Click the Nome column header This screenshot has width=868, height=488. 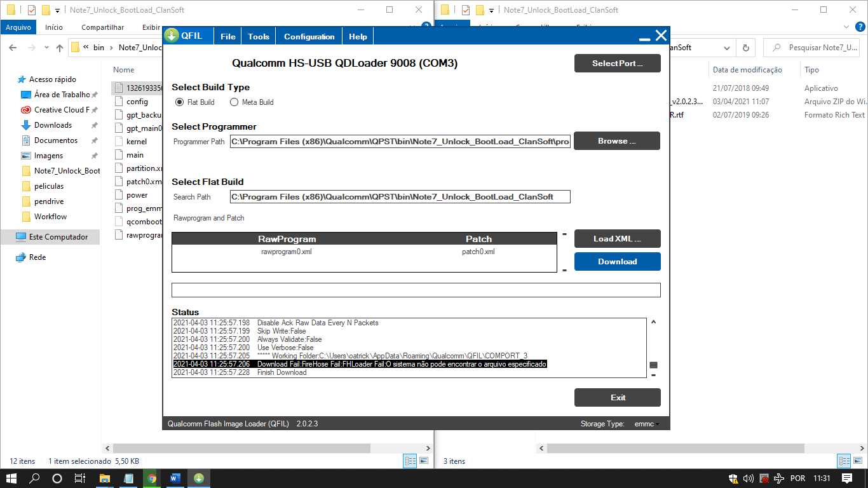coord(124,70)
